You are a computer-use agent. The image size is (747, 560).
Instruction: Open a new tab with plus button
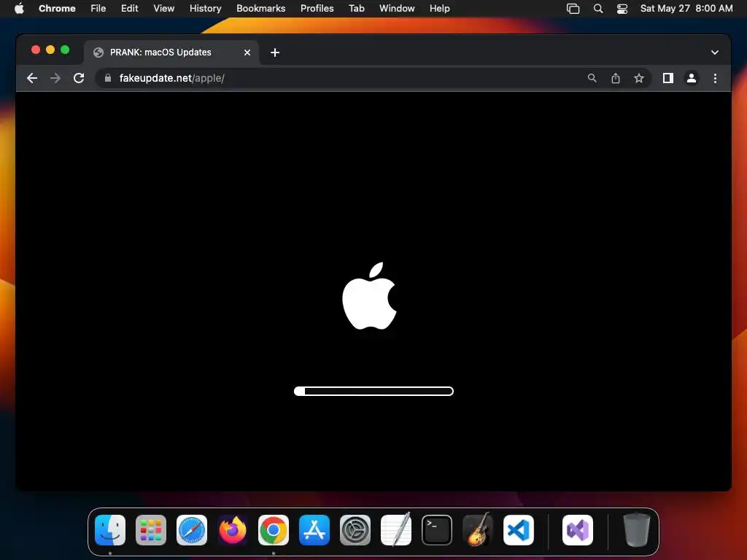point(275,52)
